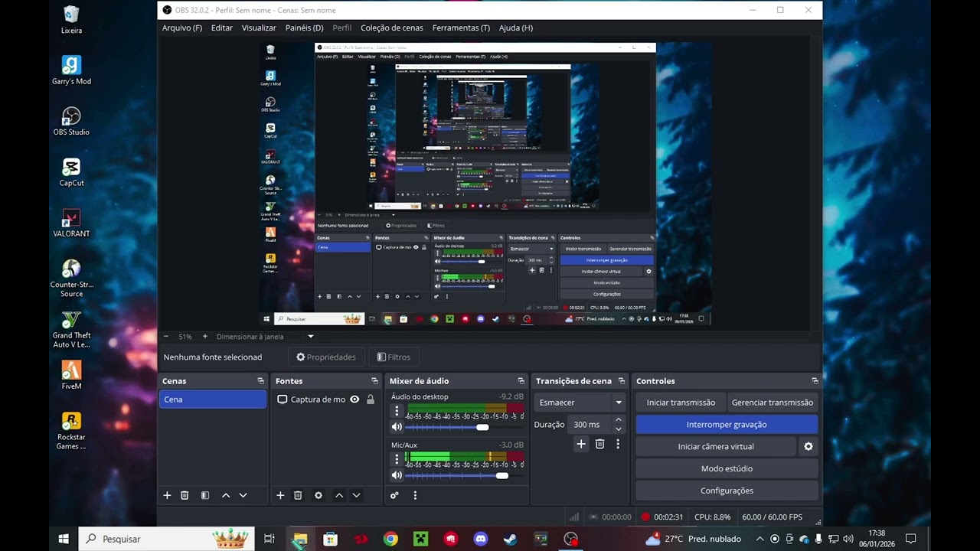Enable Modo estúdio
The height and width of the screenshot is (551, 980).
(727, 468)
